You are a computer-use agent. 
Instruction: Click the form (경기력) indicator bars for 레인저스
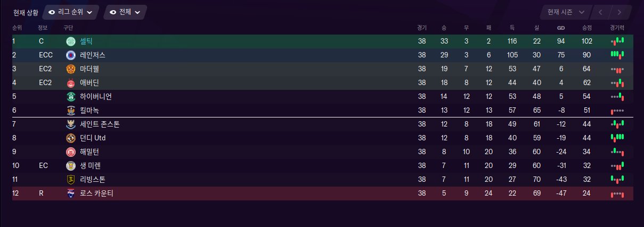(617, 55)
